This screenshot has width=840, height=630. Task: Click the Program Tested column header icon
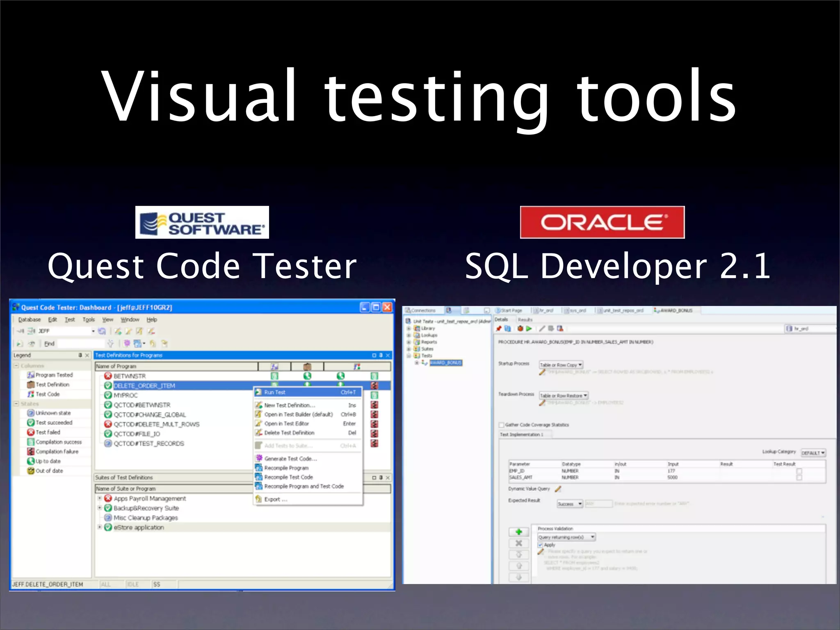point(274,366)
